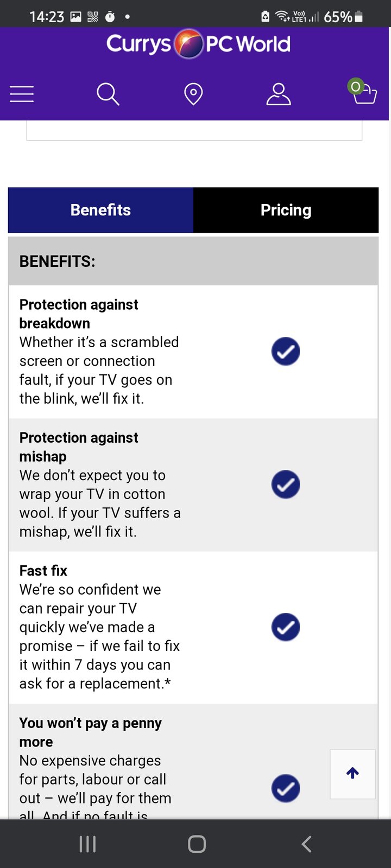This screenshot has height=868, width=391.
Task: Toggle the checkmark next to Fast fix
Action: tap(285, 627)
